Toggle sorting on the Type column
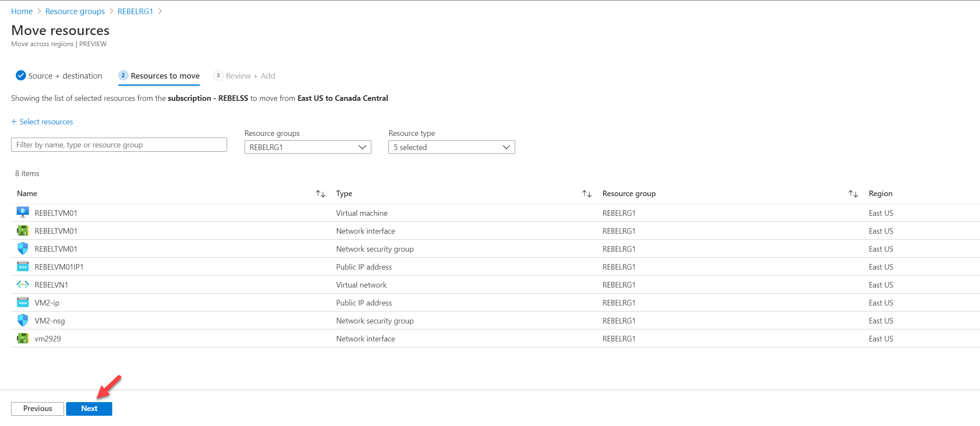 click(587, 193)
